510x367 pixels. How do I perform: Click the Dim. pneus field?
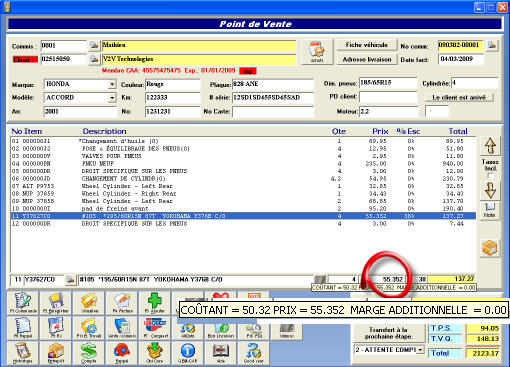(388, 83)
